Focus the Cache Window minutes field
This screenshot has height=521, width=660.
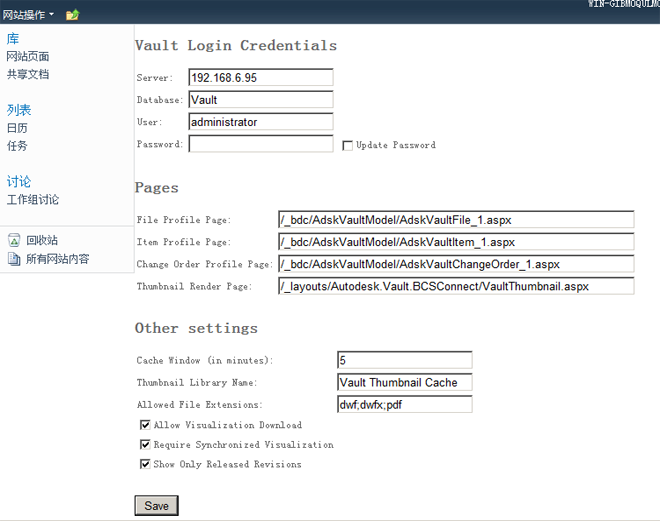[405, 360]
